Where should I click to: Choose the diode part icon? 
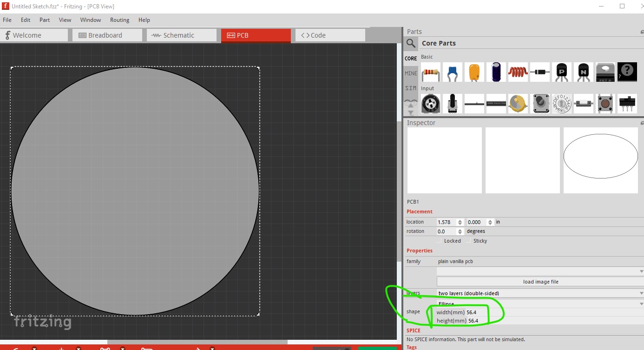(x=539, y=72)
